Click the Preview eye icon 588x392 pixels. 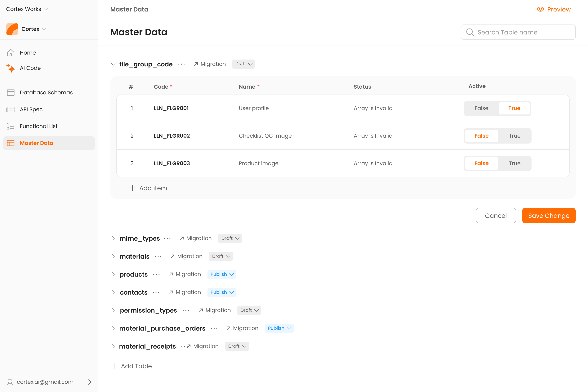click(540, 9)
